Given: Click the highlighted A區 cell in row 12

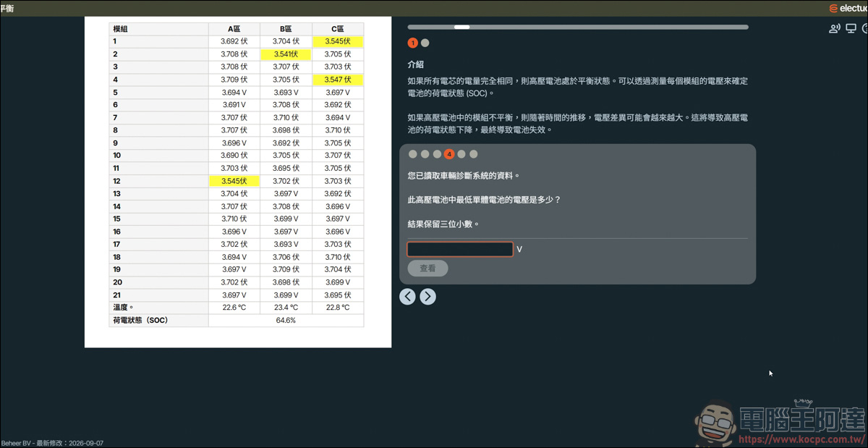Looking at the screenshot, I should point(234,181).
